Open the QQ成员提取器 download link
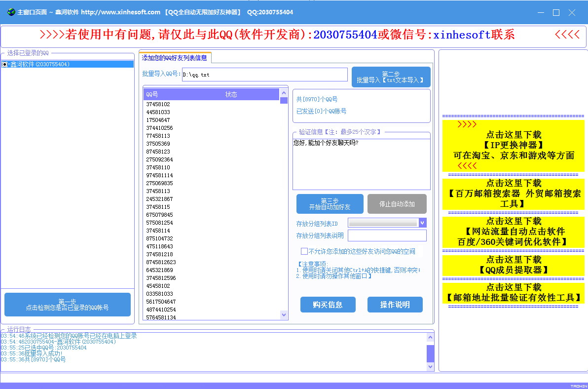Image resolution: width=588 pixels, height=389 pixels. tap(514, 265)
